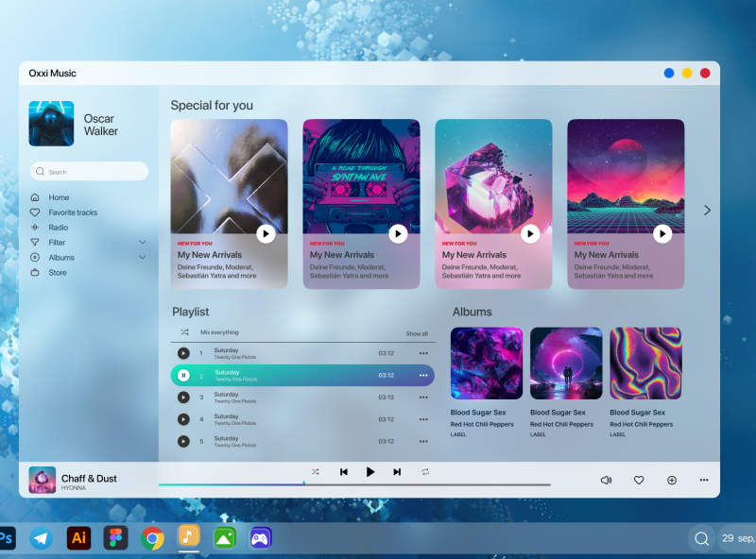Screen dimensions: 756x559
Task: Add Chaff & Dust to a playlist
Action: click(671, 481)
